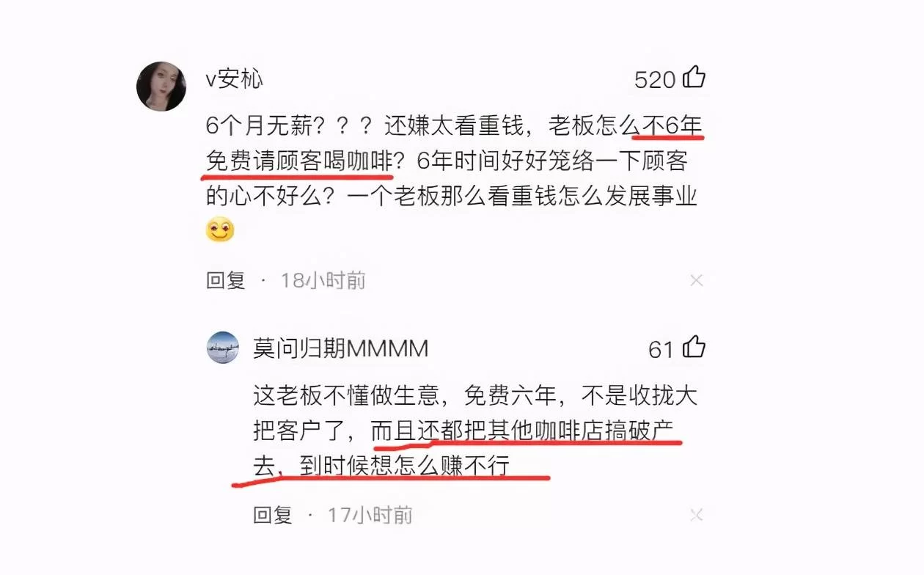The image size is (924, 575).
Task: Reply to v安松's comment via 回复
Action: coord(225,280)
